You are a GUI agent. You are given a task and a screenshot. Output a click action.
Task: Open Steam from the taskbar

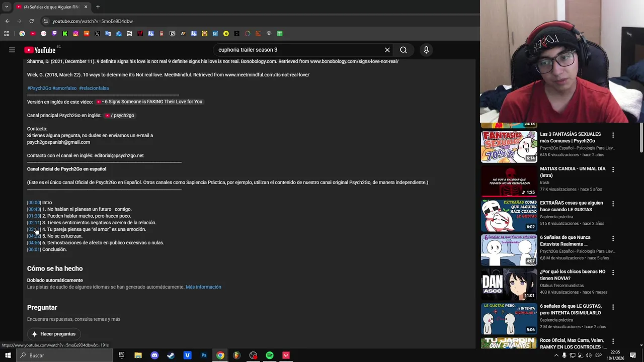[171, 355]
